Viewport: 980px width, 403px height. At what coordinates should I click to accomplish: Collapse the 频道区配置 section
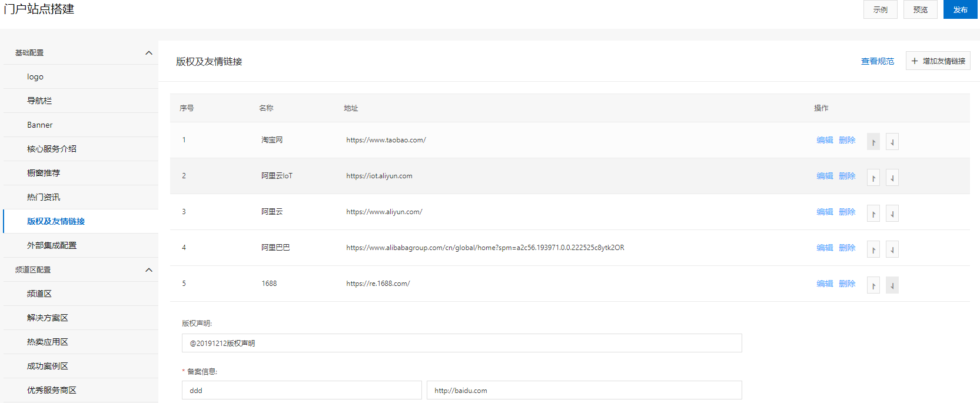tap(149, 270)
